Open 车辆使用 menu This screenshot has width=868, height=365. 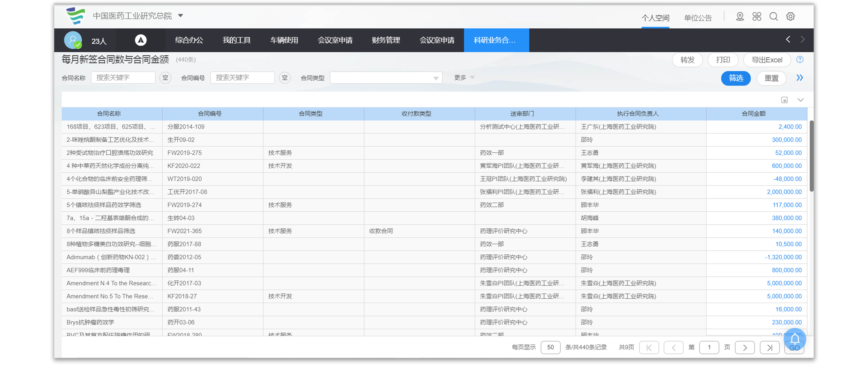tap(284, 40)
